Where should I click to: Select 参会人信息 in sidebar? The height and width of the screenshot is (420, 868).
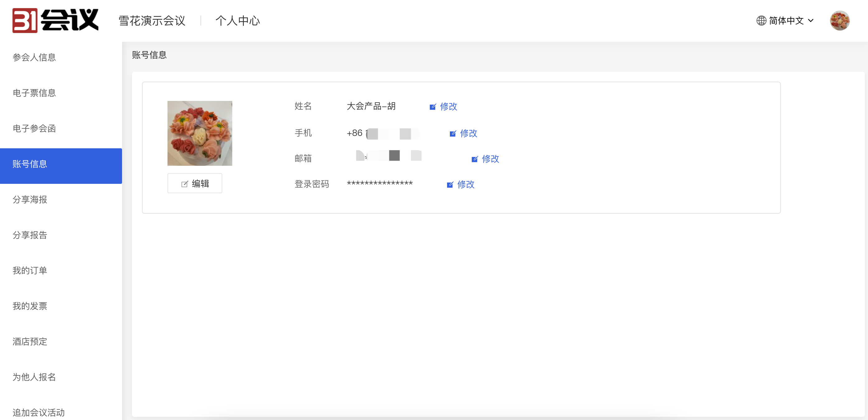click(34, 57)
